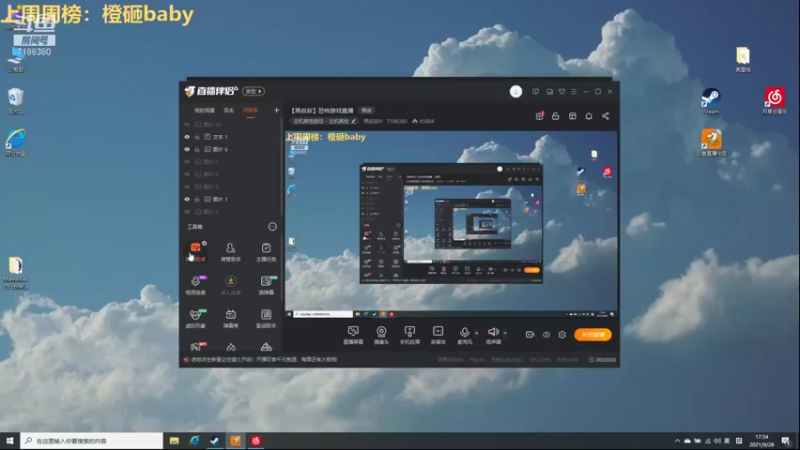Toggle the lock on the 文本 1 layer
Image resolution: width=800 pixels, height=450 pixels.
point(197,137)
